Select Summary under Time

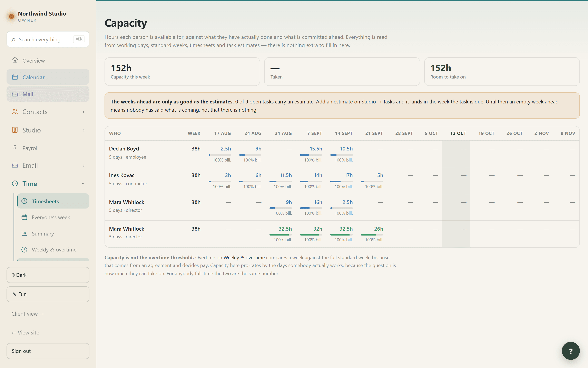[x=53, y=234]
